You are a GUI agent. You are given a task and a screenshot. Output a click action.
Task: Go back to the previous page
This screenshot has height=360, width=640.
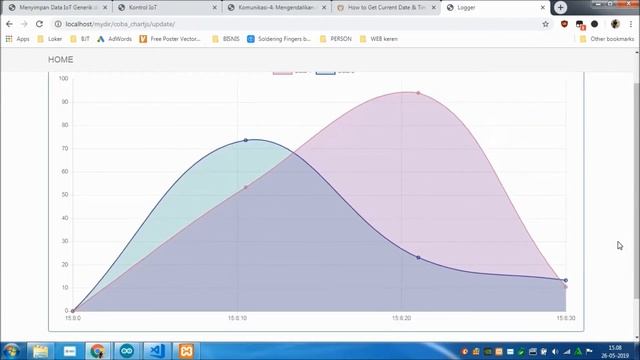tap(9, 24)
